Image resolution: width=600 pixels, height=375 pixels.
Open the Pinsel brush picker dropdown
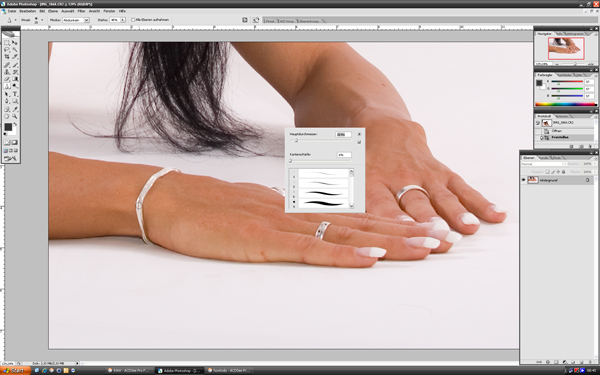[42, 20]
